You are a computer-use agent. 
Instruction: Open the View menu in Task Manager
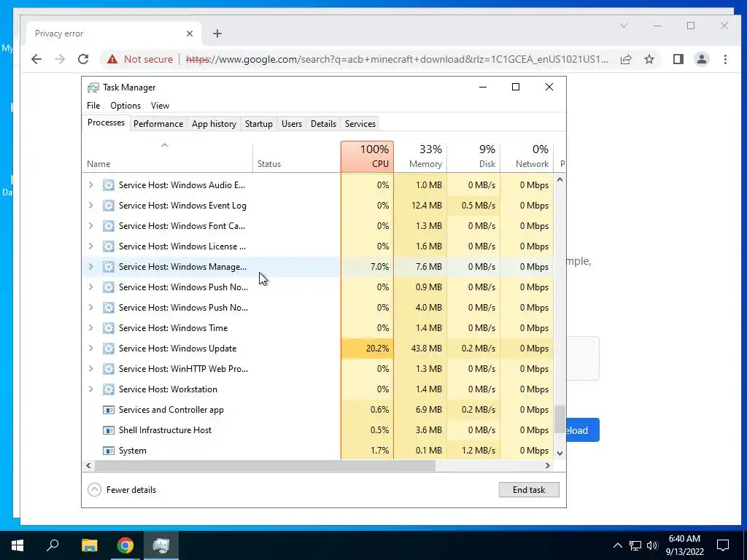[160, 106]
